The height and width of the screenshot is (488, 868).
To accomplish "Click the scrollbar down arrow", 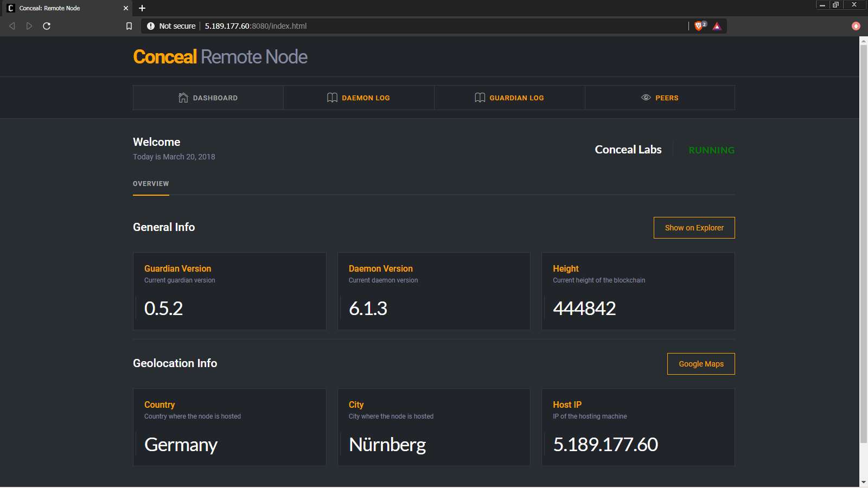I will pos(863,482).
